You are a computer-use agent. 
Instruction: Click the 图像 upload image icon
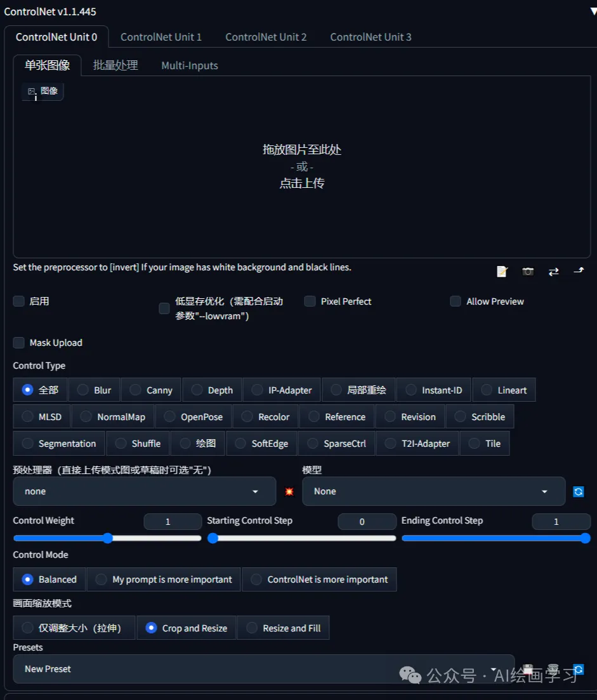(42, 91)
